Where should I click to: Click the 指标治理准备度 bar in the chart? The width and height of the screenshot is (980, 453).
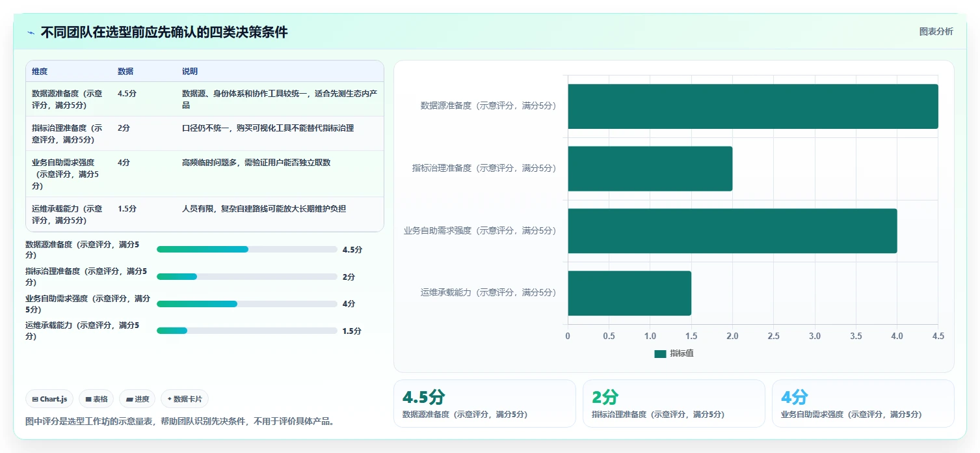650,169
